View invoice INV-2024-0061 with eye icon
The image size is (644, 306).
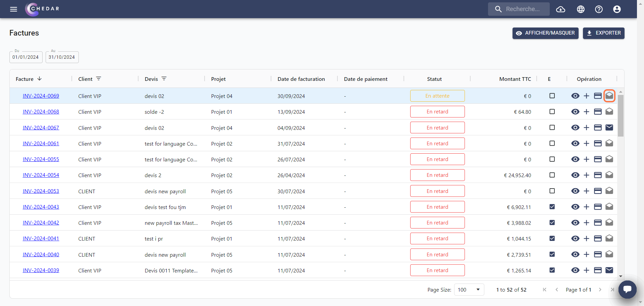pyautogui.click(x=575, y=143)
